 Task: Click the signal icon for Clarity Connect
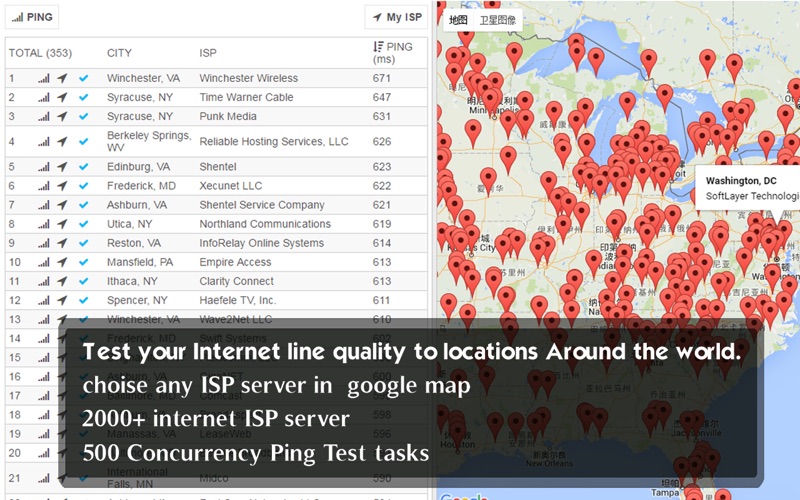44,282
